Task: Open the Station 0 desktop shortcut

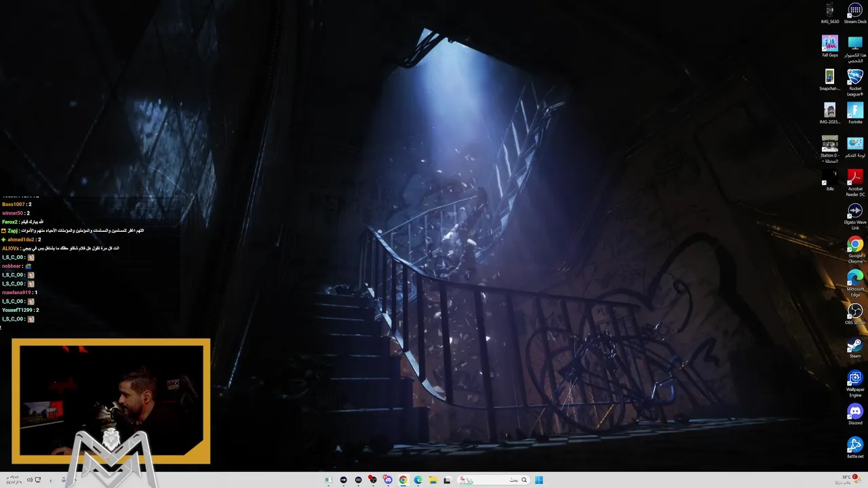Action: point(830,149)
